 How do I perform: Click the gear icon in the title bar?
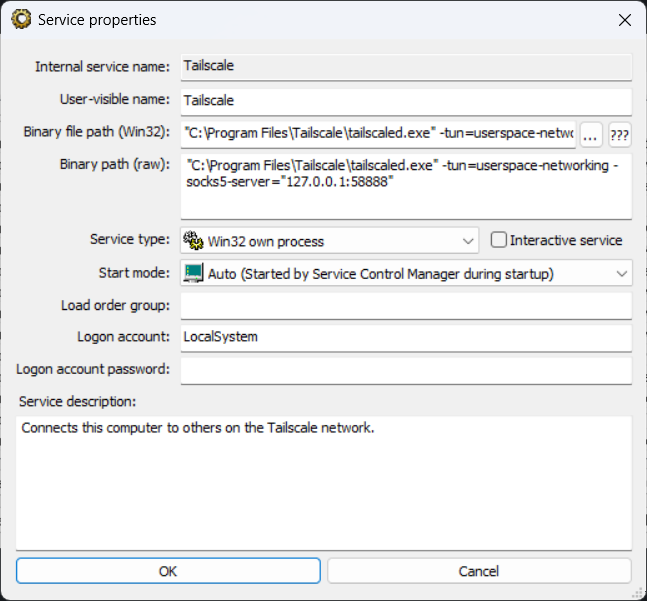coord(21,19)
